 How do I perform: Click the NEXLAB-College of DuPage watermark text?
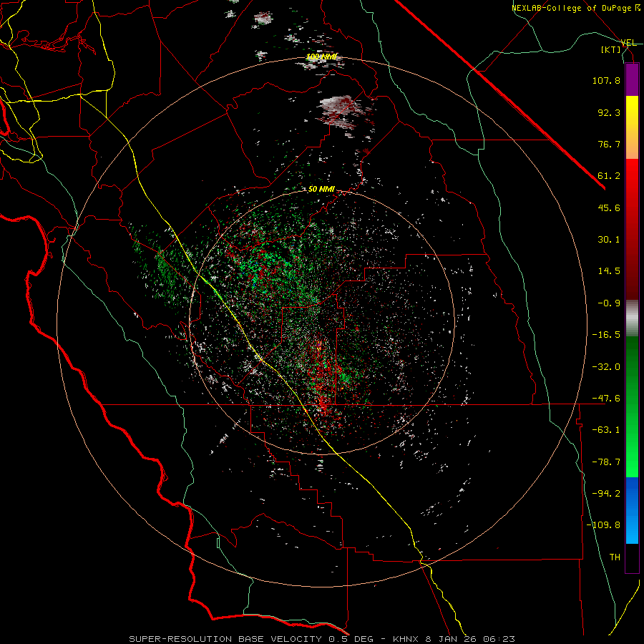(575, 8)
